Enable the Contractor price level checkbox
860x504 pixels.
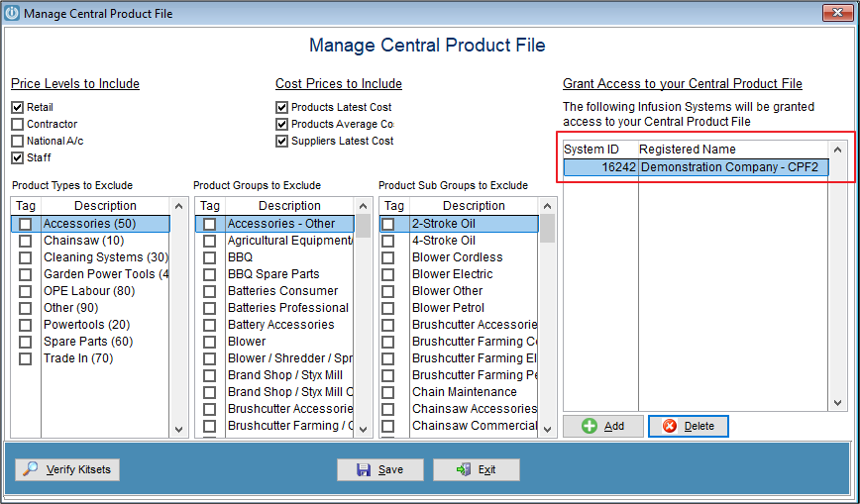click(18, 124)
